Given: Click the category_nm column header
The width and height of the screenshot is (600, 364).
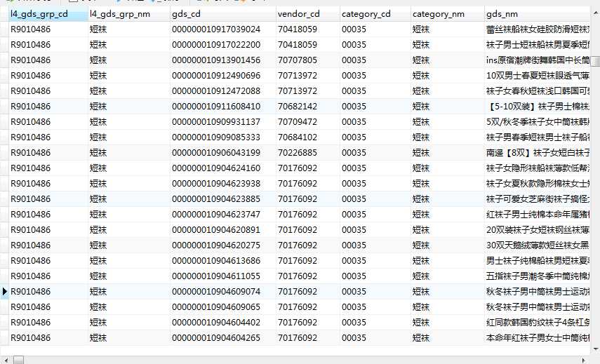Looking at the screenshot, I should pyautogui.click(x=447, y=14).
